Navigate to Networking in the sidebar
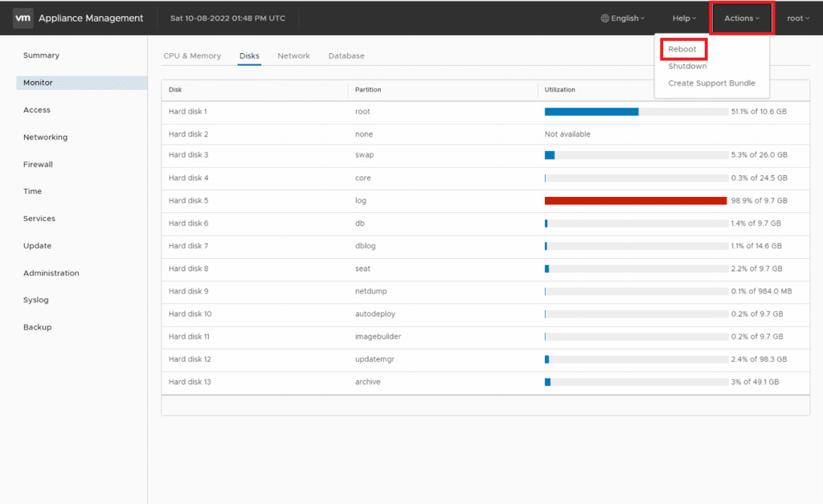This screenshot has width=823, height=504. click(45, 137)
